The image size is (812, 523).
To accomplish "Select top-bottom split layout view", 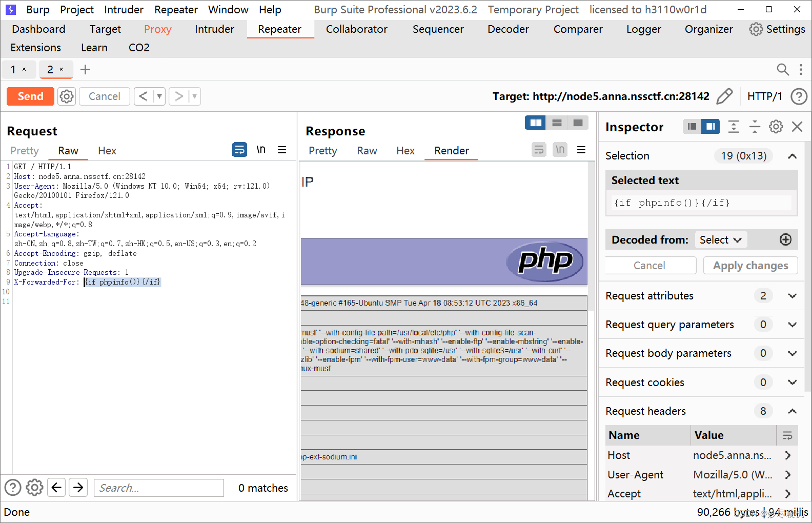I will (x=557, y=123).
